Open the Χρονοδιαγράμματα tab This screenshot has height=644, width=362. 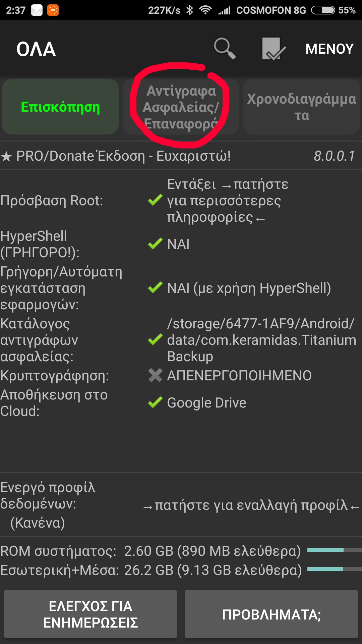(301, 107)
